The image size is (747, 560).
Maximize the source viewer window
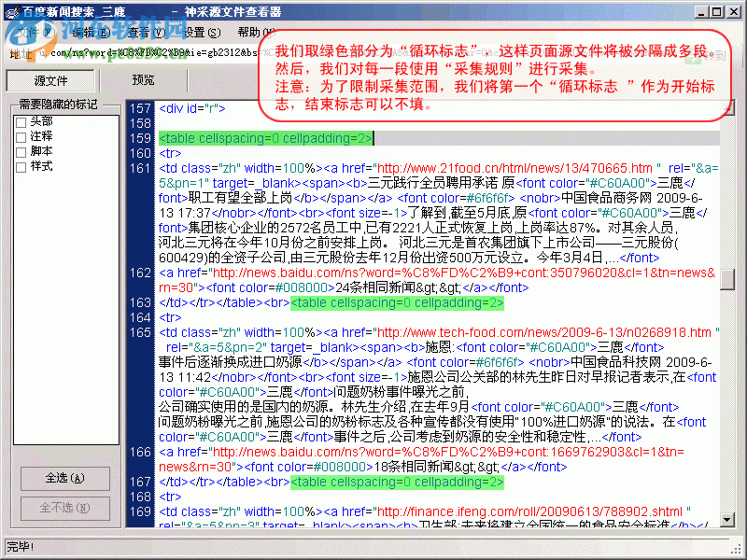point(716,11)
